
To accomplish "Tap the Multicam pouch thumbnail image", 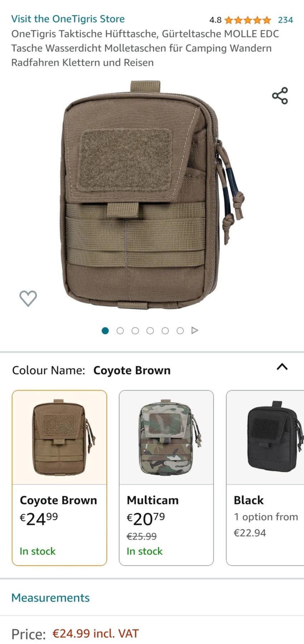I will [166, 438].
